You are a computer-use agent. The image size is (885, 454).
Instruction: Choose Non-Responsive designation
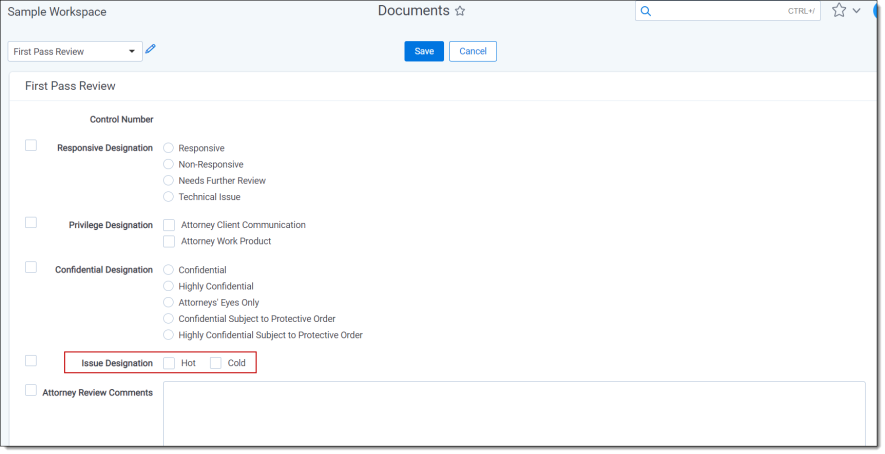(169, 164)
